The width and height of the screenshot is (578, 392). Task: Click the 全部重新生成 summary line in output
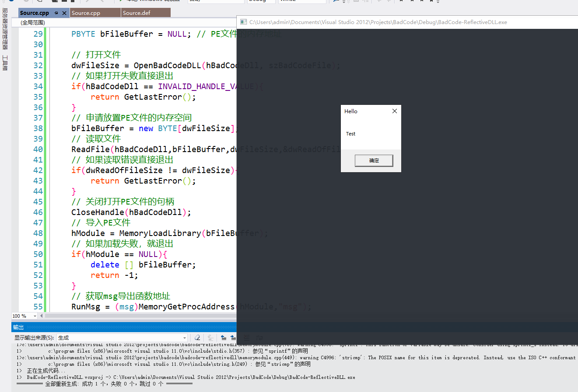coord(105,384)
